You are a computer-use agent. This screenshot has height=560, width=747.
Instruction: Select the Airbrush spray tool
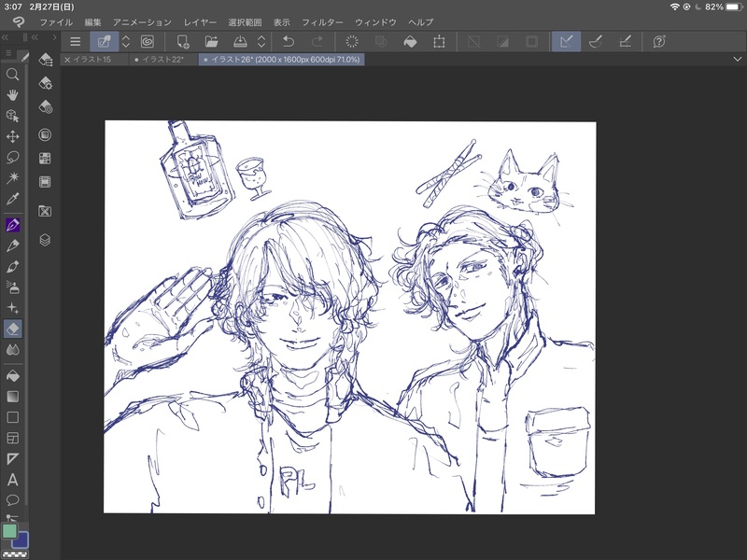click(x=13, y=287)
